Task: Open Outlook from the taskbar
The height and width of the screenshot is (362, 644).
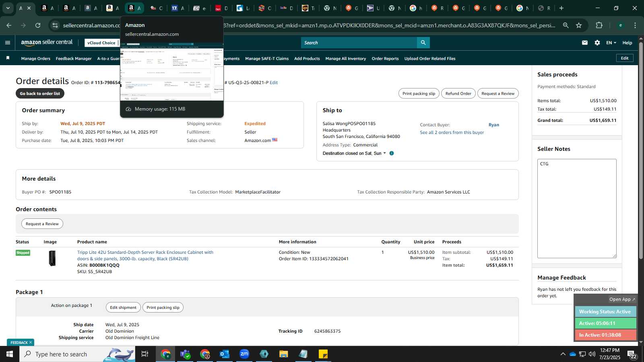Action: (x=225, y=354)
